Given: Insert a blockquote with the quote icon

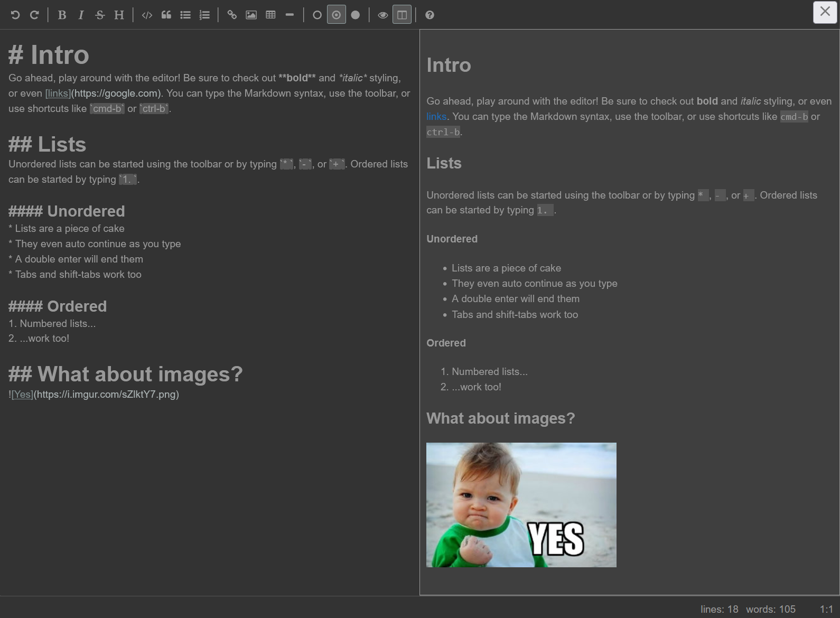Looking at the screenshot, I should [x=166, y=15].
